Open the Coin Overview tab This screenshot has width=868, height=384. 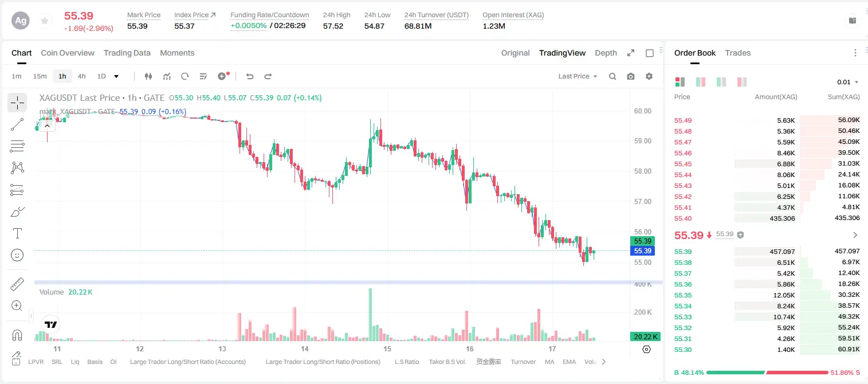click(68, 53)
